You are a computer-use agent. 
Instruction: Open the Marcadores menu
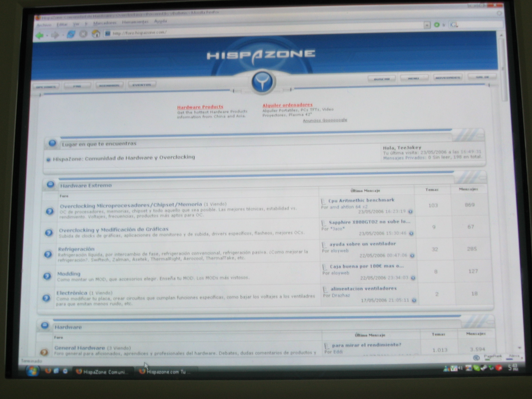tap(105, 23)
